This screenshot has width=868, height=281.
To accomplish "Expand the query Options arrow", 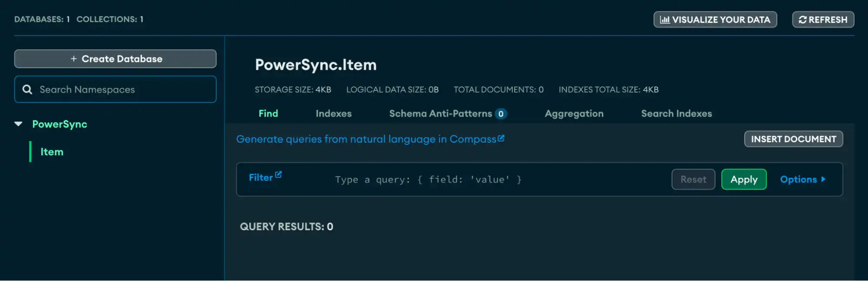I will [823, 179].
